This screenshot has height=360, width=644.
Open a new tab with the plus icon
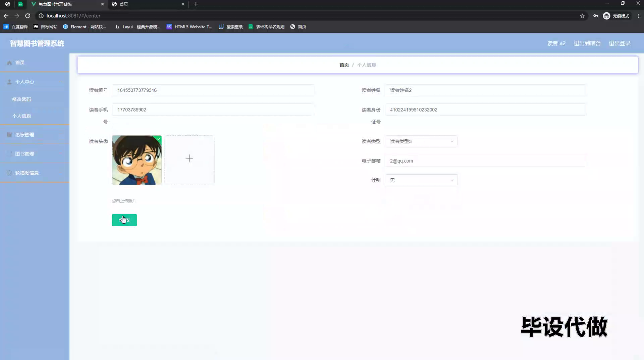tap(196, 4)
